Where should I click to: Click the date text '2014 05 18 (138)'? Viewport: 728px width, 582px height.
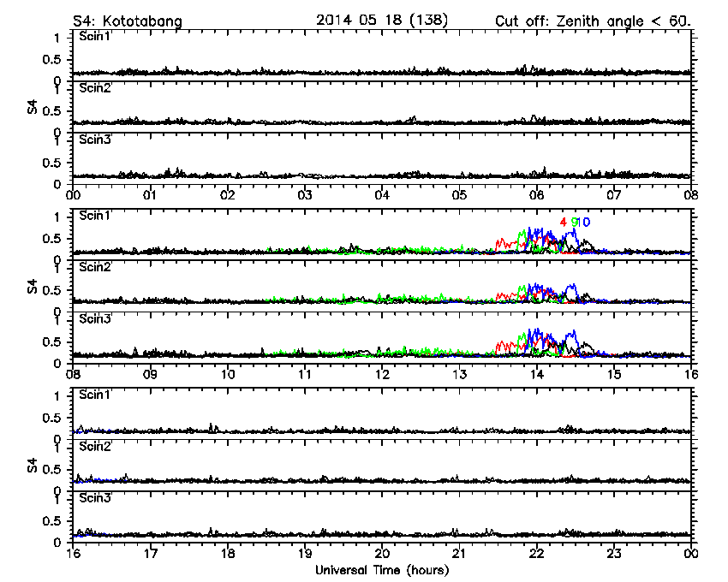[382, 21]
